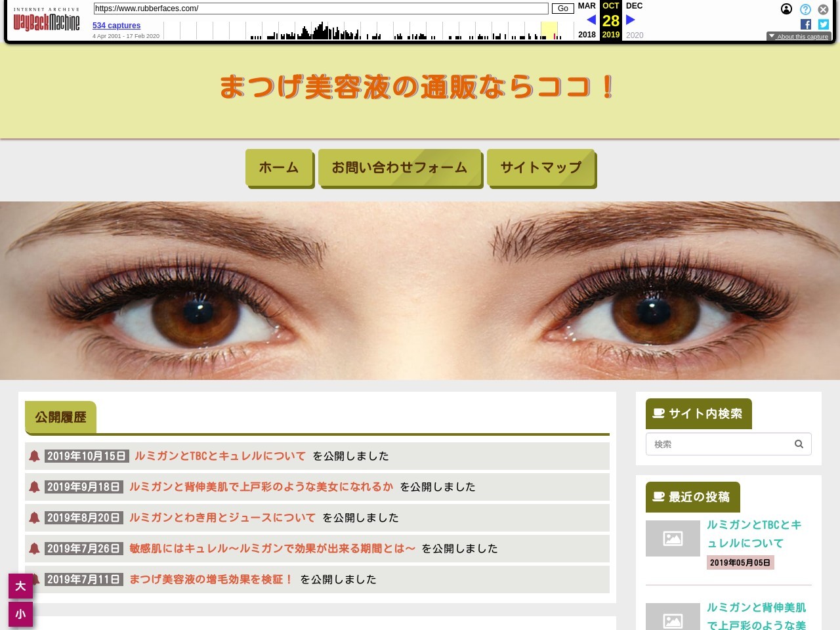Viewport: 840px width, 630px height.
Task: Expand the About this capture dropdown
Action: [x=799, y=37]
